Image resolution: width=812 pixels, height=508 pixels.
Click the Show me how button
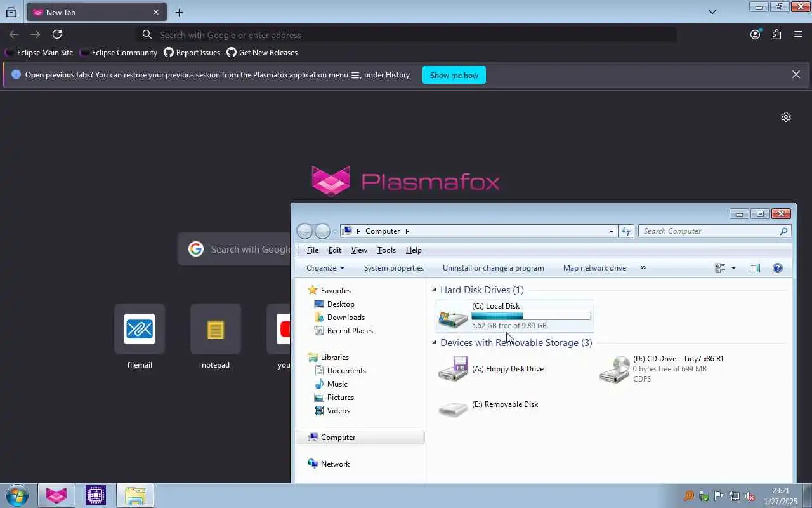(x=454, y=75)
